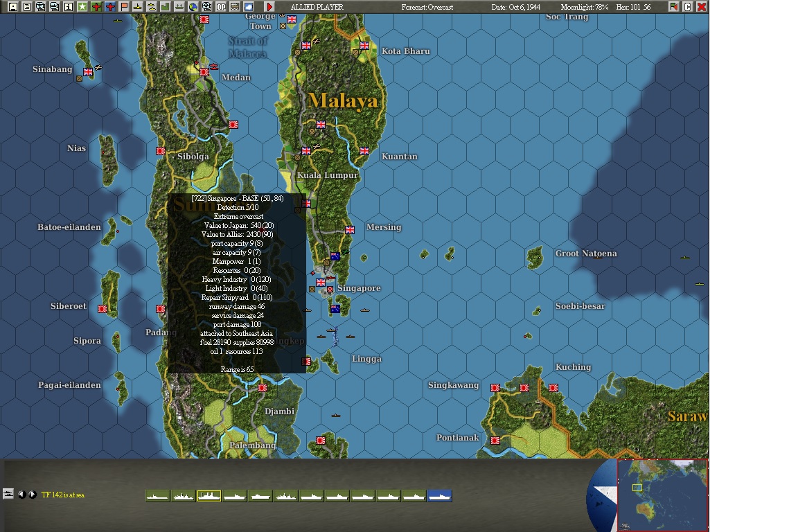The width and height of the screenshot is (798, 532).
Task: Click the red plane on green icon
Action: pyautogui.click(x=96, y=7)
